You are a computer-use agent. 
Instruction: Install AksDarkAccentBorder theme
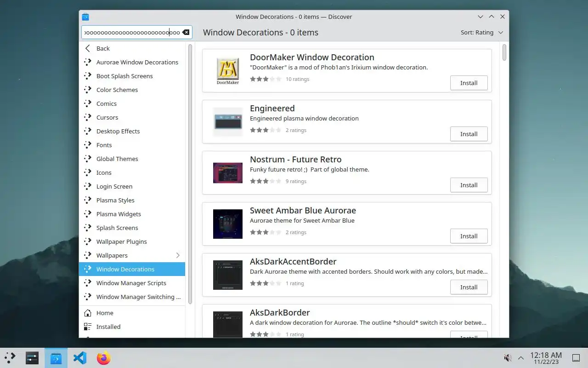[469, 287]
